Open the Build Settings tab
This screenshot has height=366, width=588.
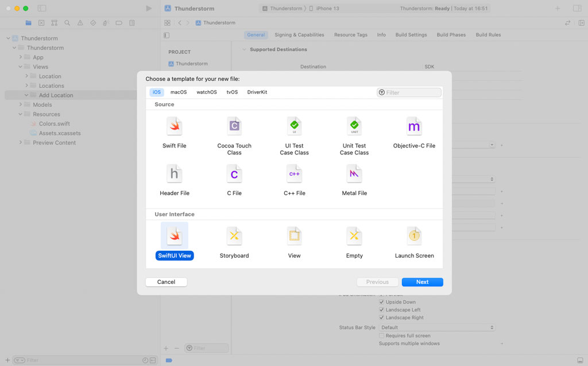pyautogui.click(x=411, y=34)
